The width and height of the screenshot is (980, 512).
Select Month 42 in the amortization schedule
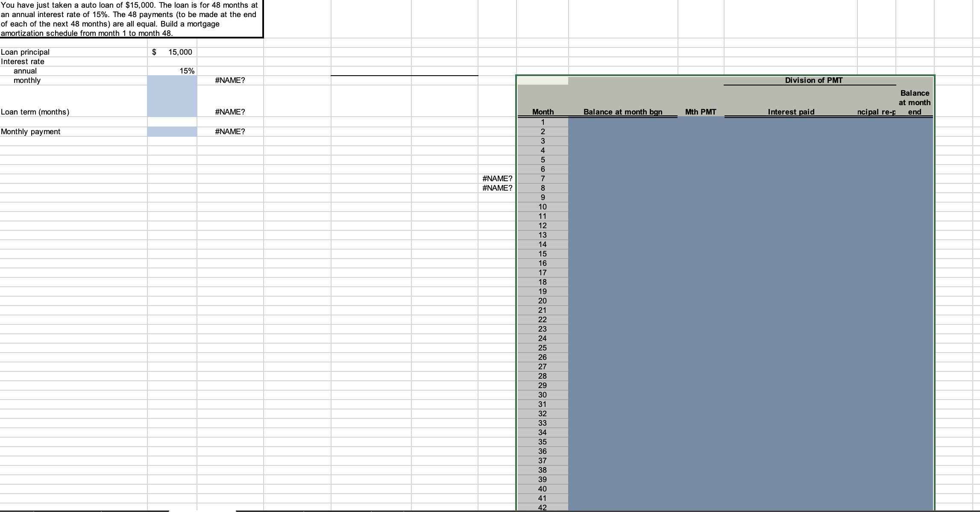(543, 507)
